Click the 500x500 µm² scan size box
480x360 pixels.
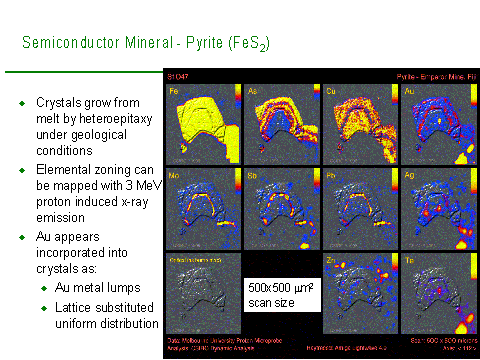pos(282,295)
